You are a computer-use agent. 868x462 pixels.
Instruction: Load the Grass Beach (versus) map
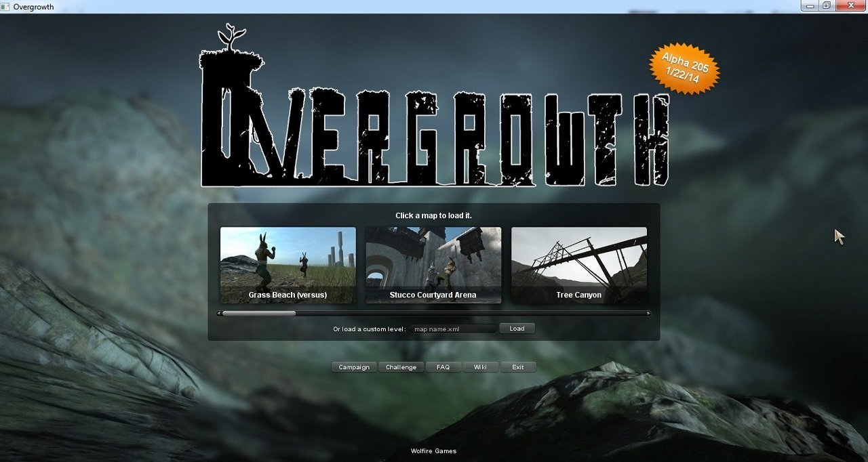pyautogui.click(x=288, y=264)
